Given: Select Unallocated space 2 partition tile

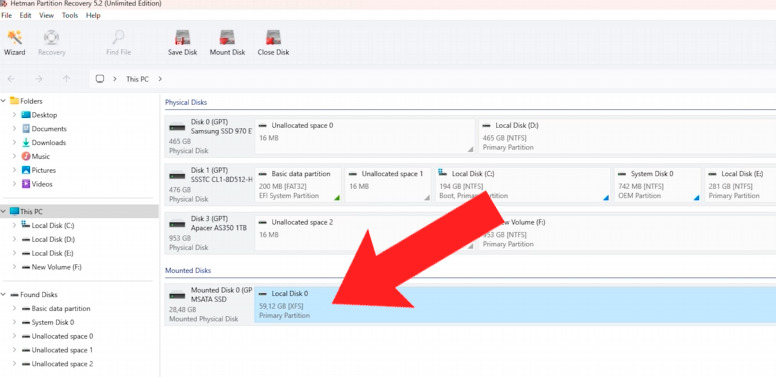Looking at the screenshot, I should coord(365,233).
